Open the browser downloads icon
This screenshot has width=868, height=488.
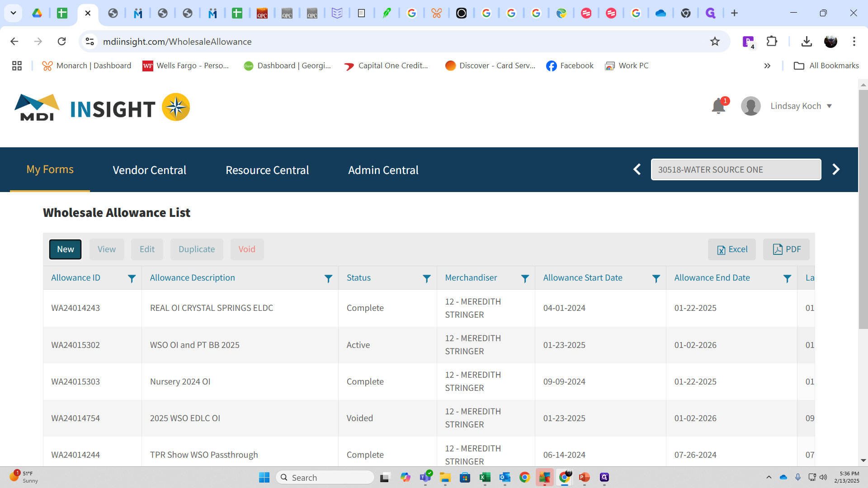click(807, 42)
